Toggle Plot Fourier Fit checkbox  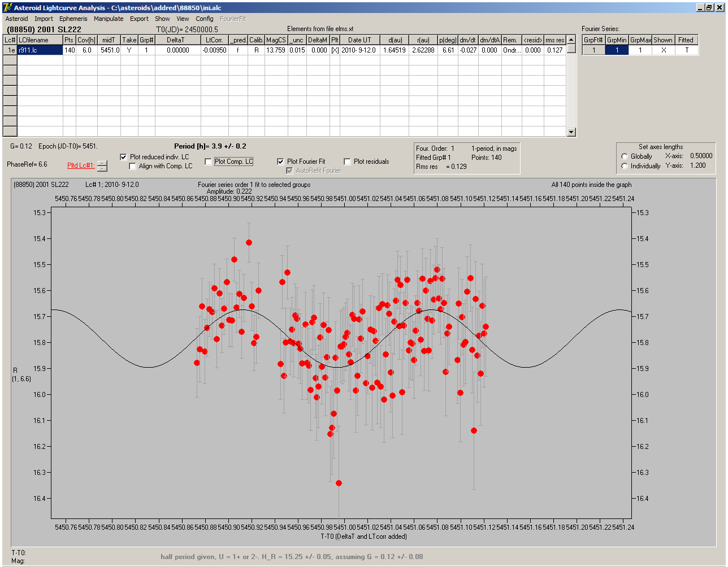click(x=280, y=162)
